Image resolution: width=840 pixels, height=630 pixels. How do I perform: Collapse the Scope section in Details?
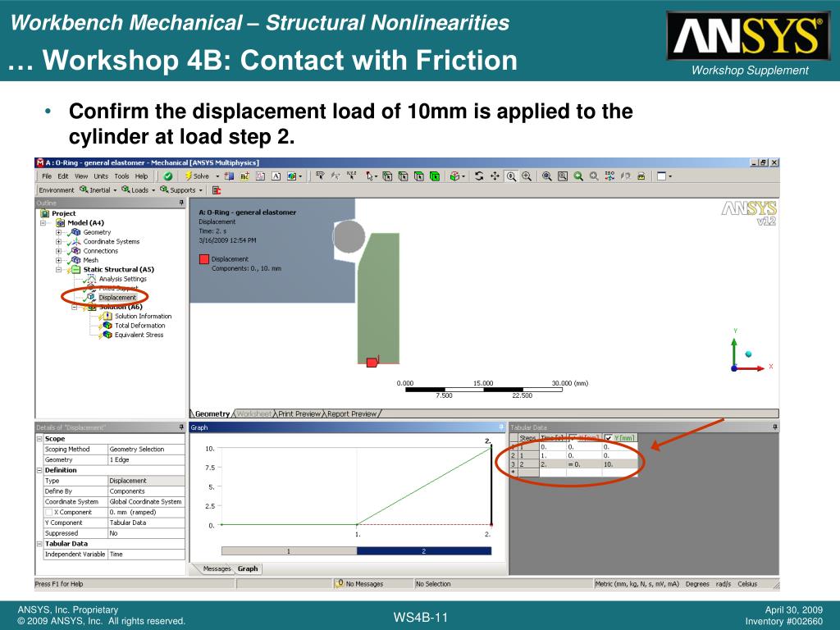point(39,439)
